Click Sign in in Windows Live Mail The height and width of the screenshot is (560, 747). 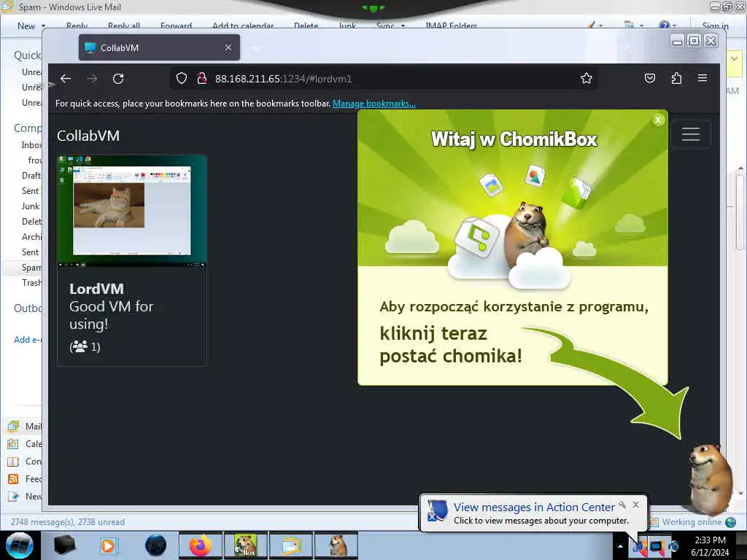point(715,26)
